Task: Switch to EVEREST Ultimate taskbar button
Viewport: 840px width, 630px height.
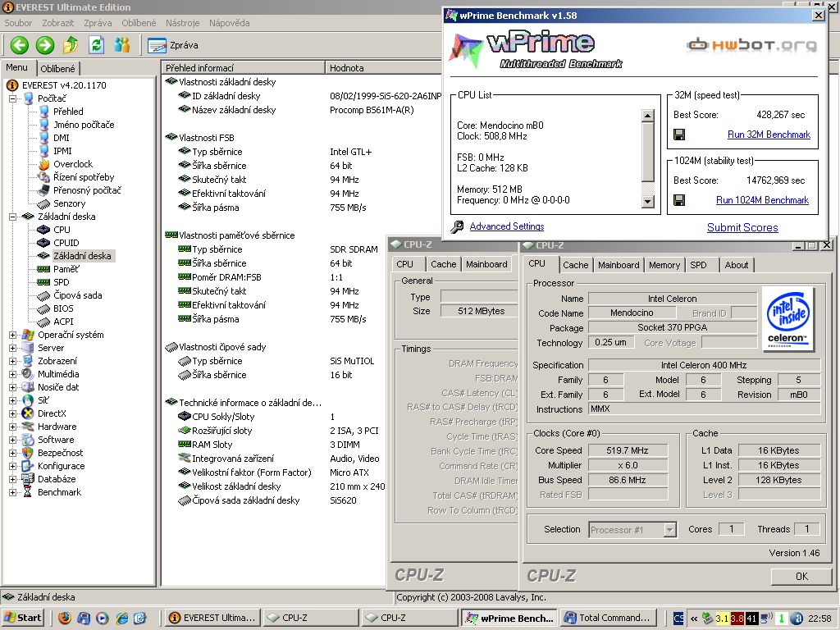Action: 212,618
